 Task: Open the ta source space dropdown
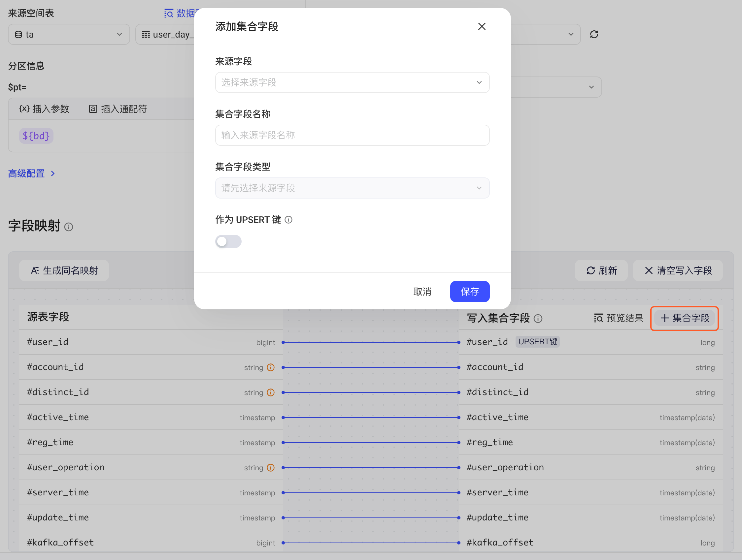[x=69, y=34]
